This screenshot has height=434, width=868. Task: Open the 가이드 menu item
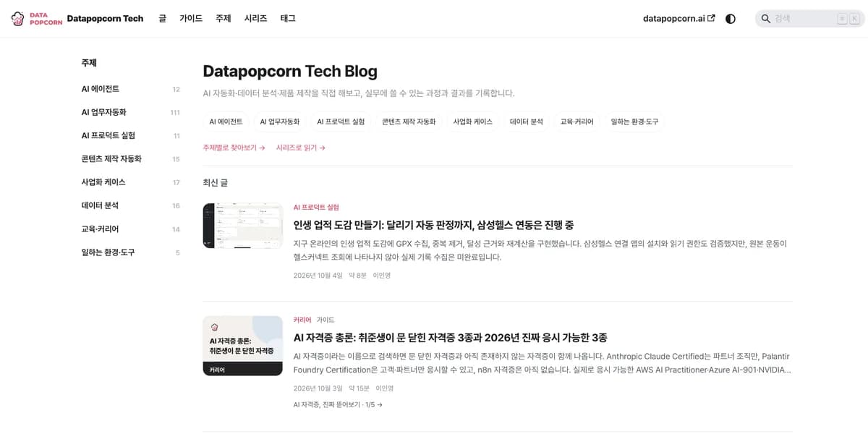[x=191, y=19]
